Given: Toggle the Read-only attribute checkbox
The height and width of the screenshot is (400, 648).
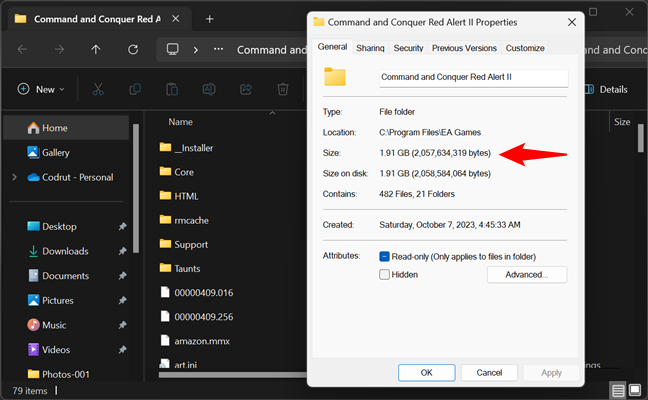Looking at the screenshot, I should click(385, 256).
